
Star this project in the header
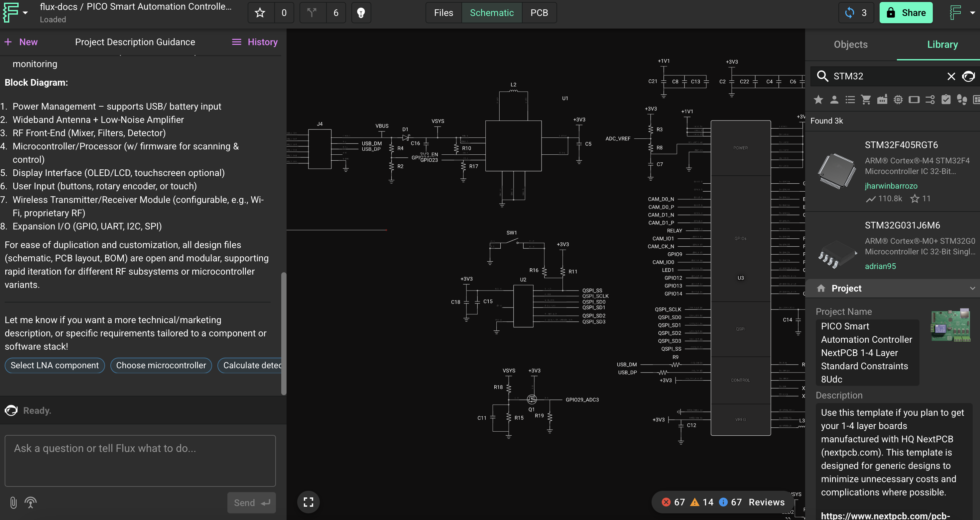260,13
